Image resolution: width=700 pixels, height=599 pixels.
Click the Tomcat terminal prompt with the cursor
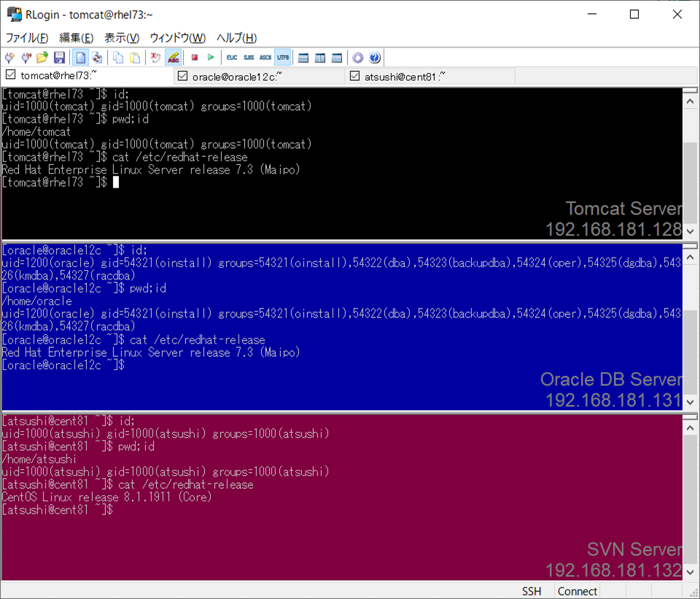point(61,182)
